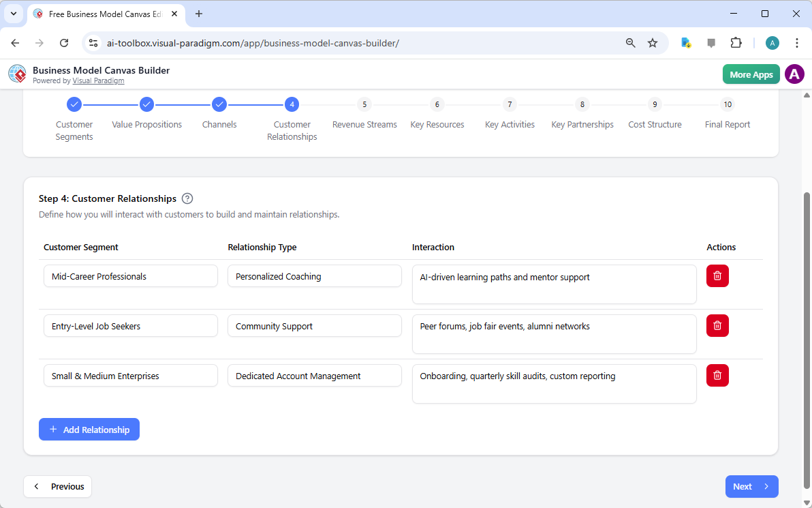812x508 pixels.
Task: Click the Community Support relationship type field
Action: 314,325
